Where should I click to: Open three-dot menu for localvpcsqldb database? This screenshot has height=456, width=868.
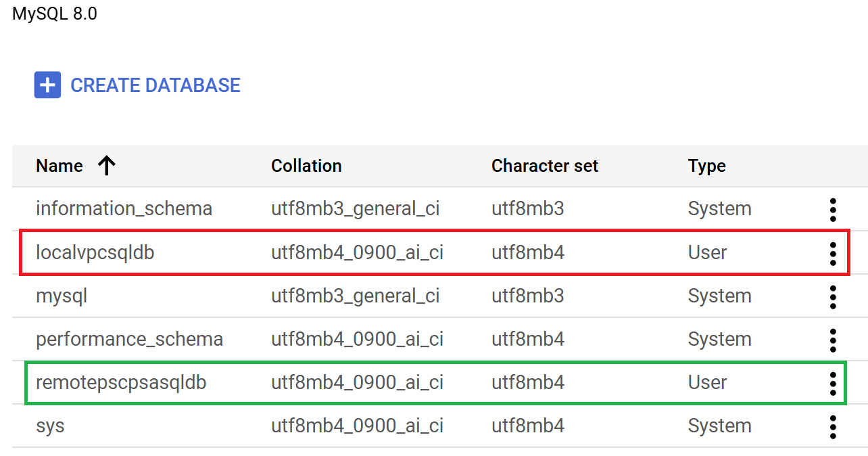833,253
